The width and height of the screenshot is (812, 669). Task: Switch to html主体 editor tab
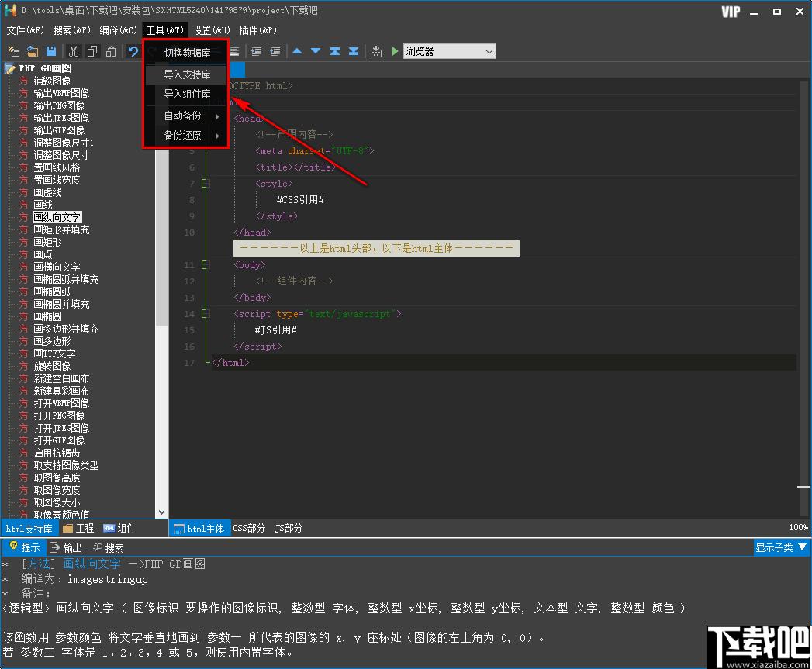click(x=199, y=529)
